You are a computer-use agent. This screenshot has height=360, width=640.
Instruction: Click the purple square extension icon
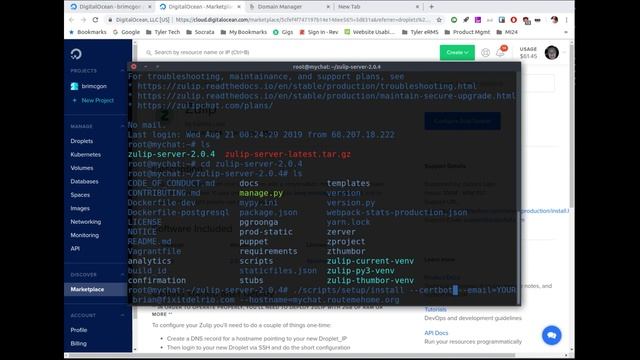[478, 20]
